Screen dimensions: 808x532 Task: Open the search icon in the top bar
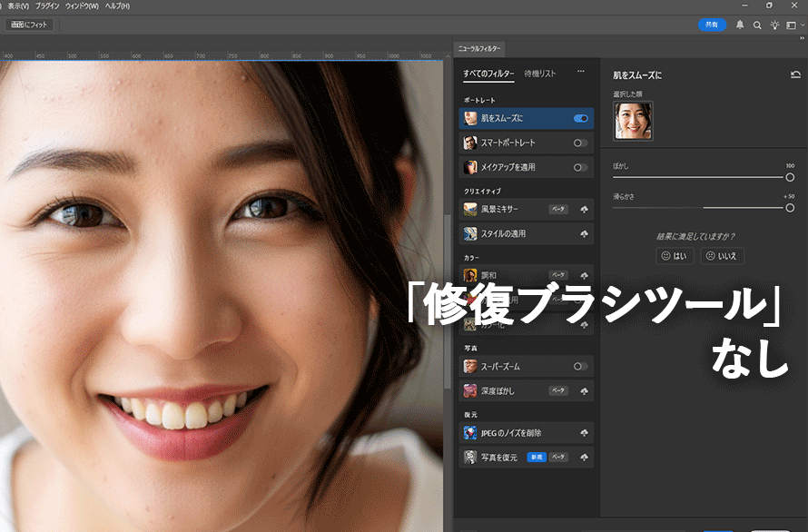757,25
